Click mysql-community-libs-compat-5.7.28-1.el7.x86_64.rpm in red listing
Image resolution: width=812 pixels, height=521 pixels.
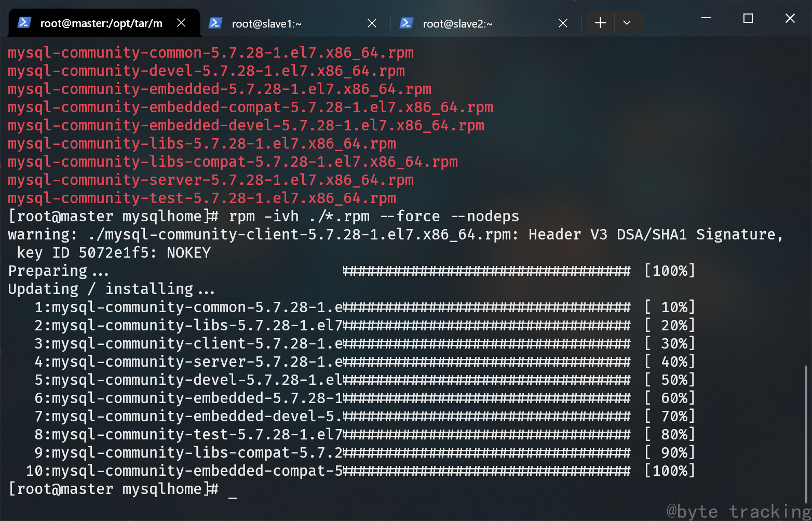233,162
